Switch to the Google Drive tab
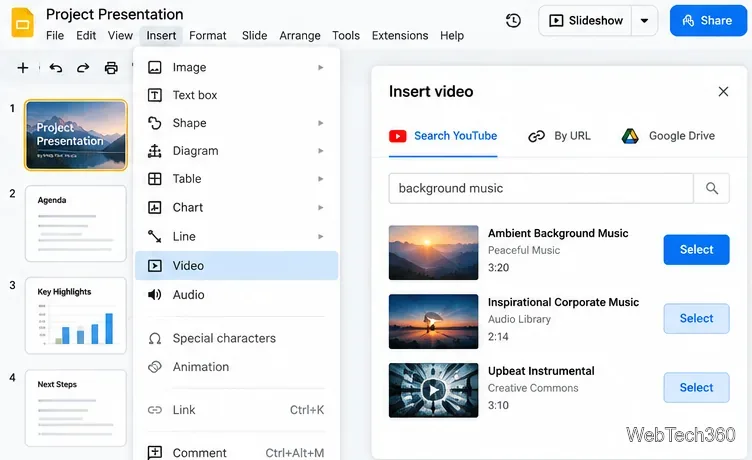 668,136
